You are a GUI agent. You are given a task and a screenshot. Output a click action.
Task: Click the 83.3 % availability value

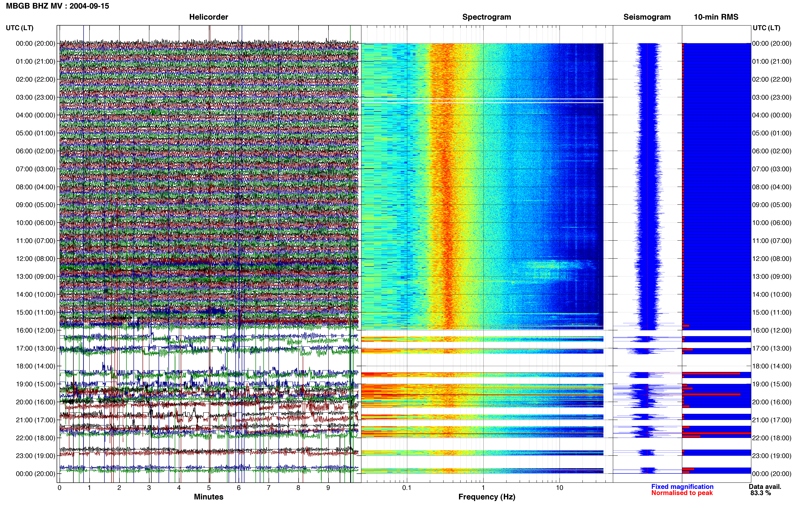coord(761,493)
